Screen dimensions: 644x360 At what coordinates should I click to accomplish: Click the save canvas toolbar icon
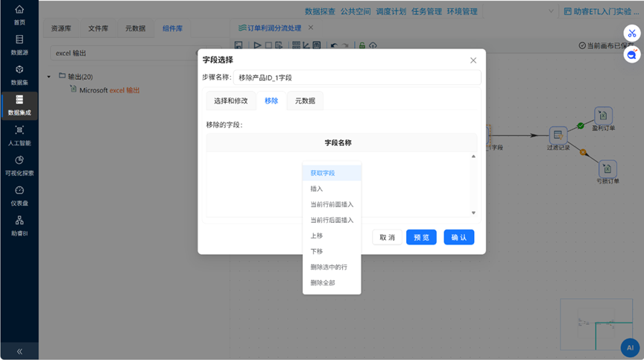coord(239,45)
